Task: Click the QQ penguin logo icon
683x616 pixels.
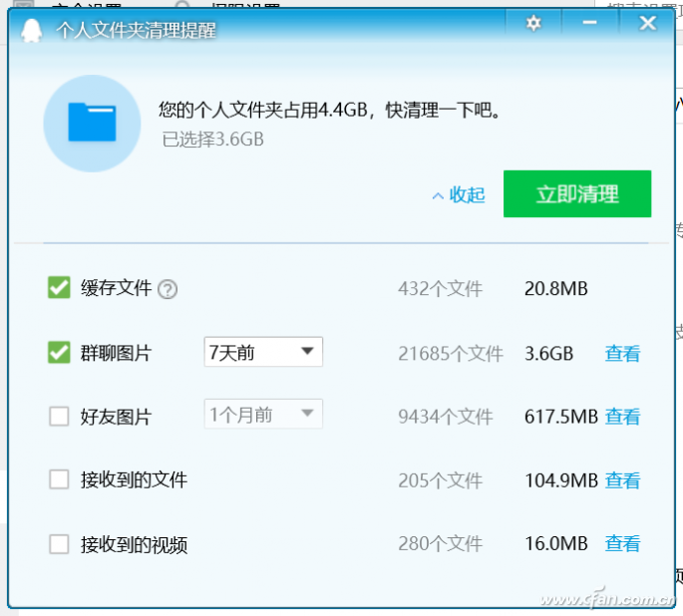Action: click(x=32, y=30)
